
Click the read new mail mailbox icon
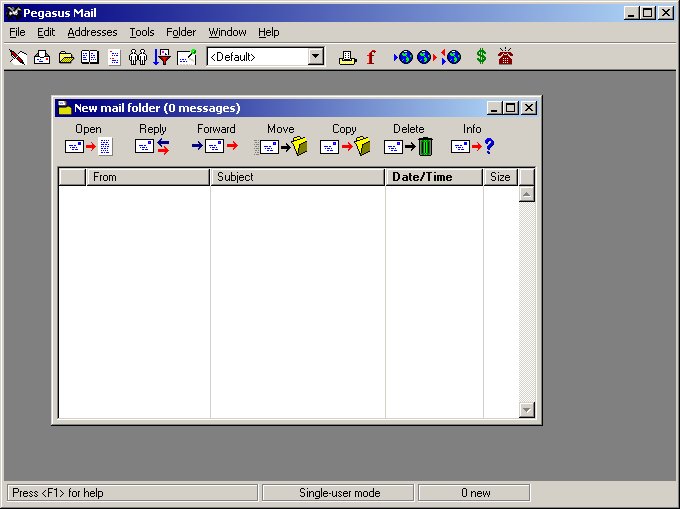click(42, 57)
